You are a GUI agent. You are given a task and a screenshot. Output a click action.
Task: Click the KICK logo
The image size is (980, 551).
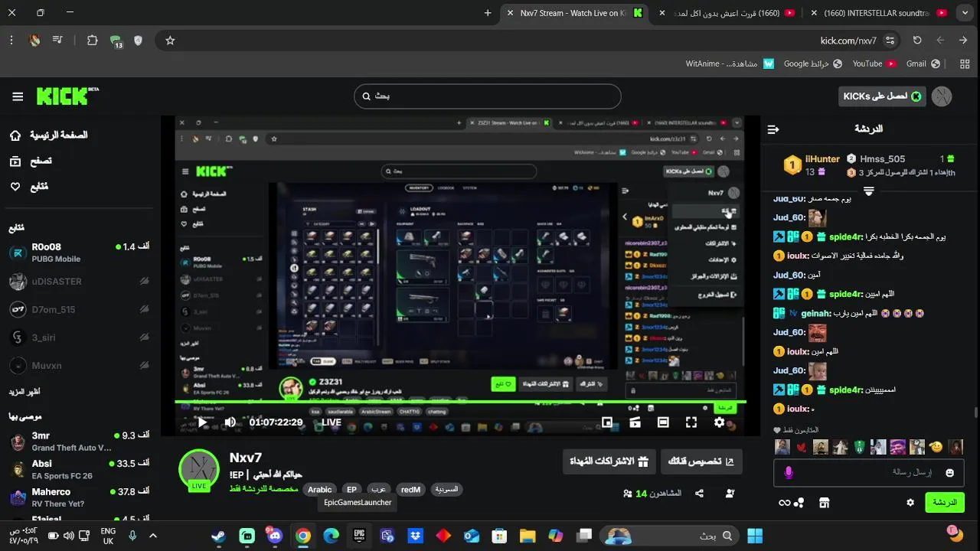pyautogui.click(x=67, y=96)
